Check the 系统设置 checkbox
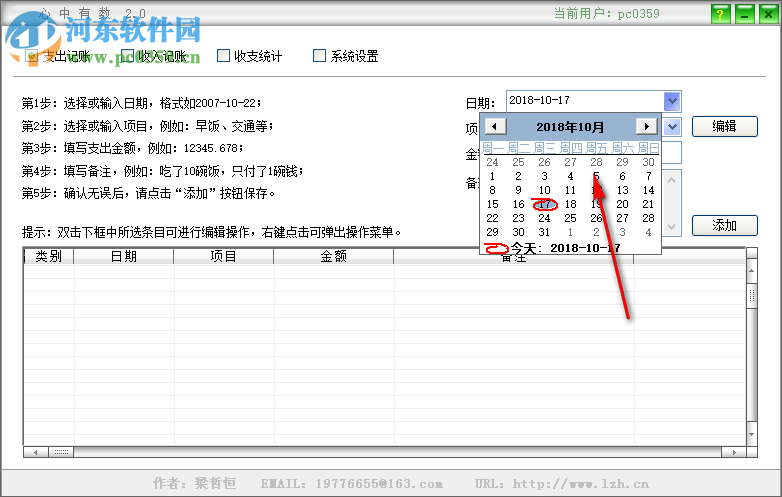Image resolution: width=782 pixels, height=497 pixels. (x=319, y=55)
